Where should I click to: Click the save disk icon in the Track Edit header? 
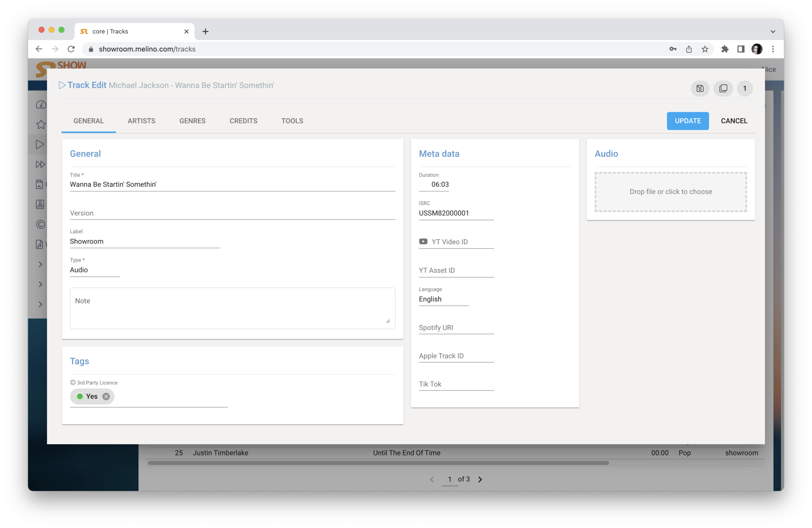(x=700, y=89)
